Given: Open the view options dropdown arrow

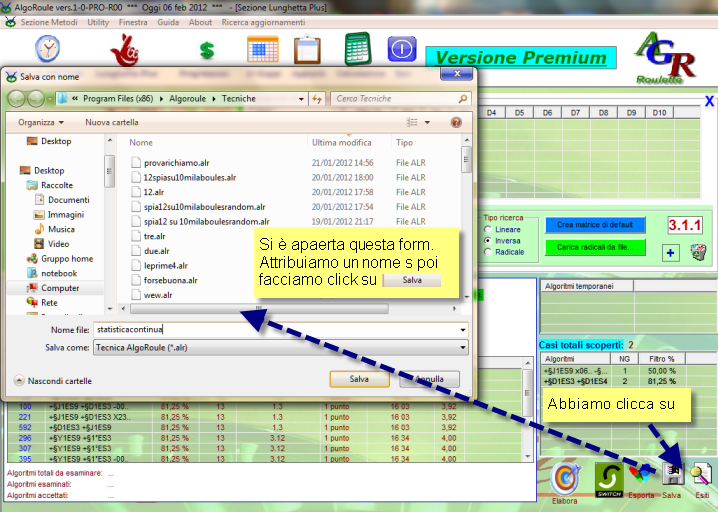Looking at the screenshot, I should coord(427,122).
